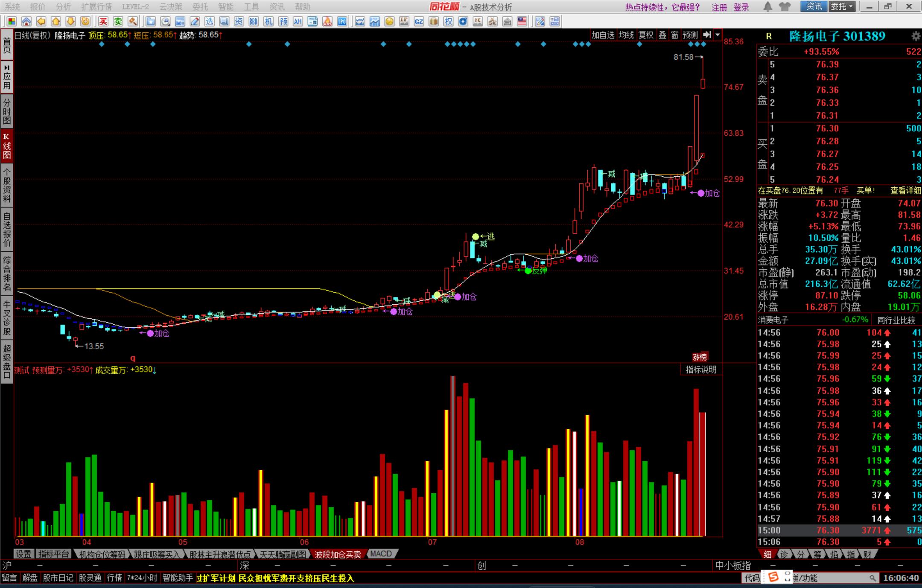The height and width of the screenshot is (588, 922).
Task: Click the home house toolbar icon
Action: 26,21
